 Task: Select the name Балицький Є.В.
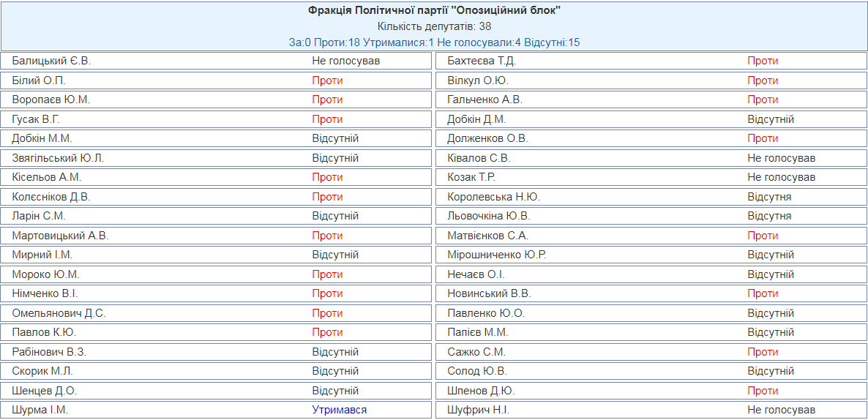point(51,61)
